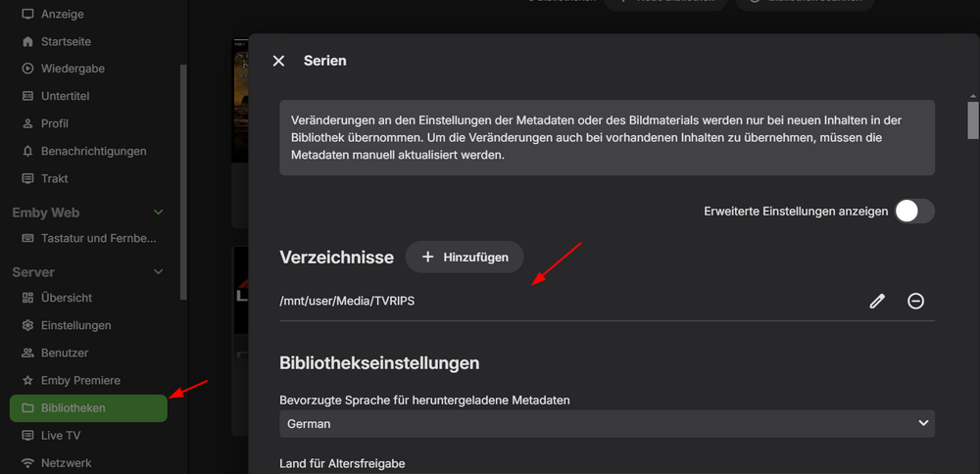Remove the /mnt/user/Media/TVRIPS directory
The image size is (980, 474).
point(915,301)
